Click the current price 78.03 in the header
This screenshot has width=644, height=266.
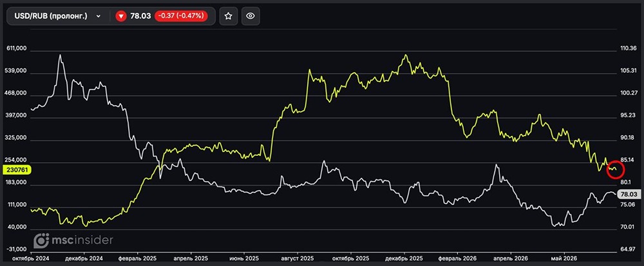click(140, 16)
